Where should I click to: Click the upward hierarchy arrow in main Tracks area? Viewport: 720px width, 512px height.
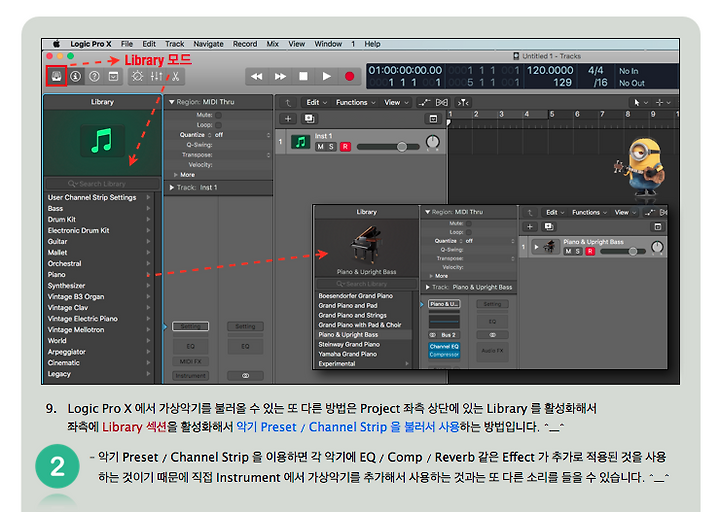pyautogui.click(x=288, y=102)
